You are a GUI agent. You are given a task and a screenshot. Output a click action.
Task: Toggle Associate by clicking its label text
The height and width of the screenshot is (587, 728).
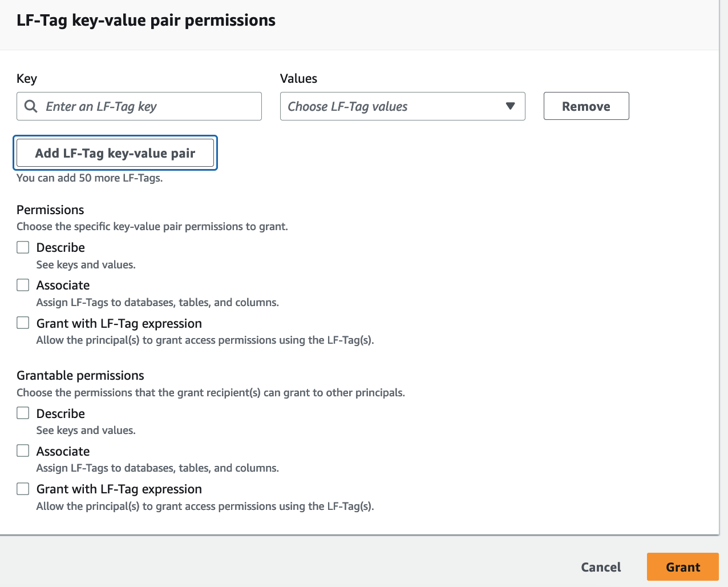(x=63, y=284)
